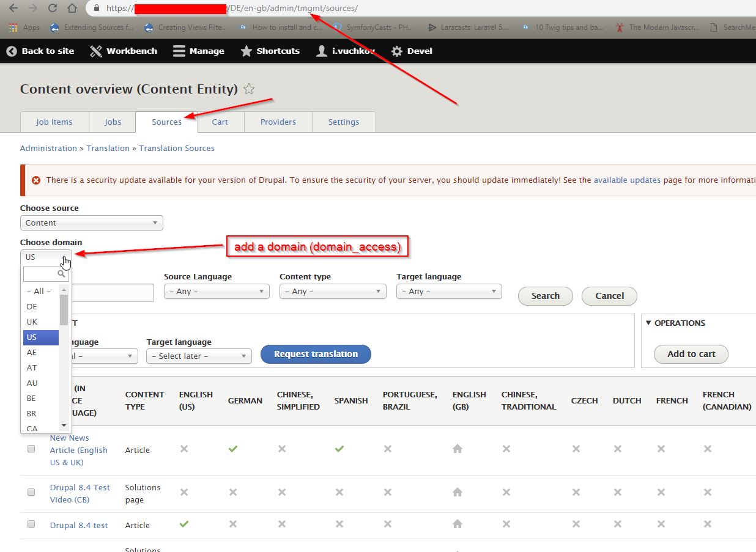Viewport: 756px width, 552px height.
Task: Switch to the Jobs tab
Action: [112, 122]
